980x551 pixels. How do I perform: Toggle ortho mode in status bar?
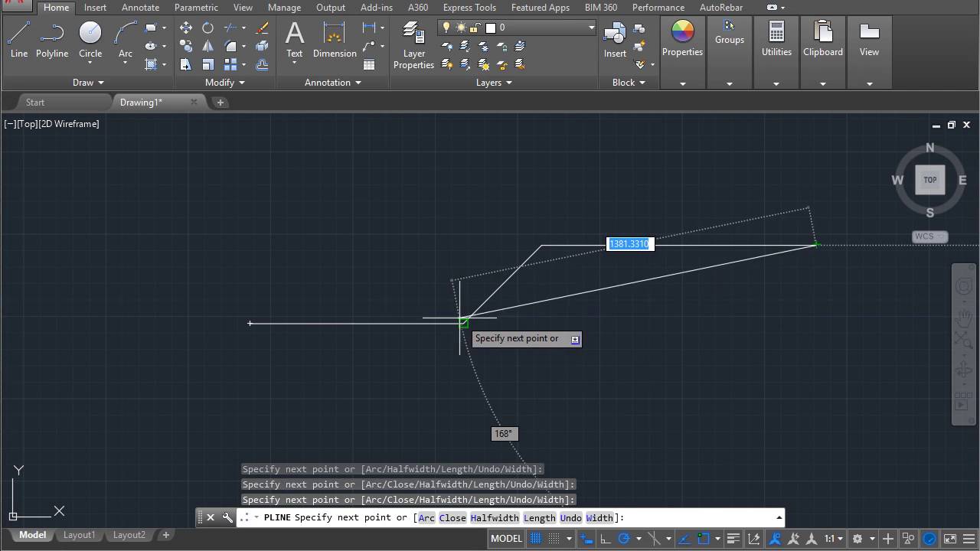click(x=605, y=538)
